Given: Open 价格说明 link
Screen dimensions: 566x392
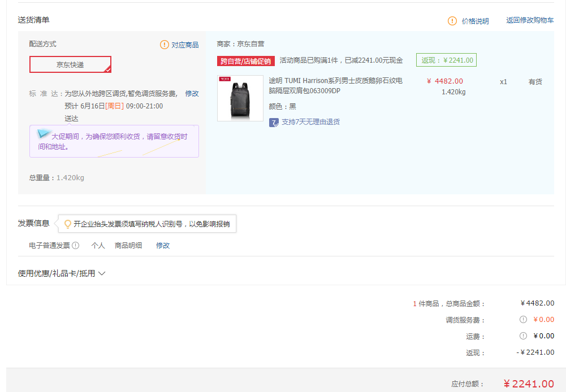Looking at the screenshot, I should [475, 21].
